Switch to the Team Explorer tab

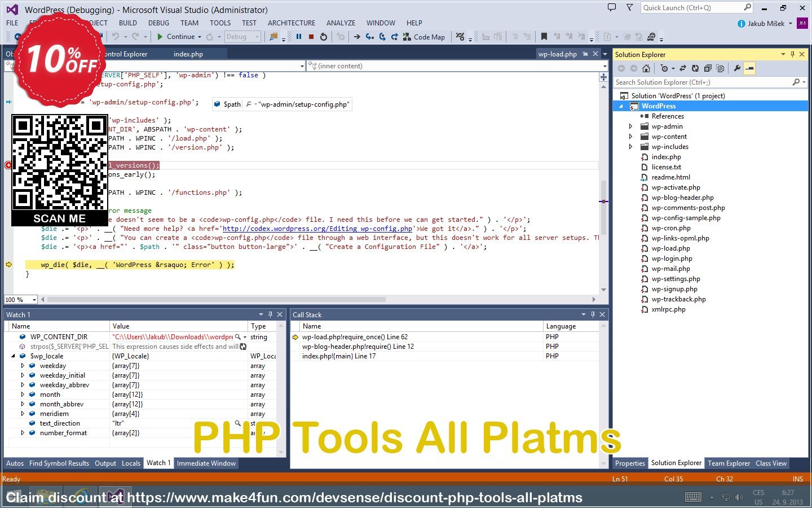tap(729, 463)
